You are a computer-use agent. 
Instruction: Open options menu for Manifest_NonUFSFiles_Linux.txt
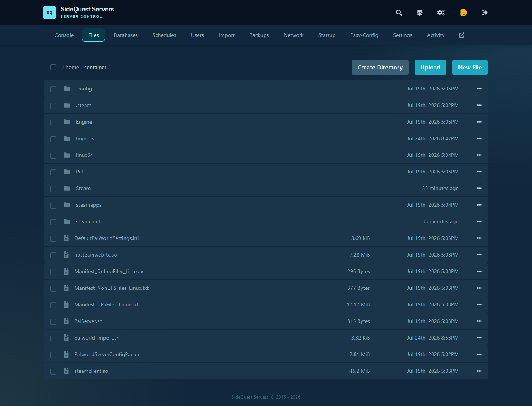pyautogui.click(x=479, y=288)
